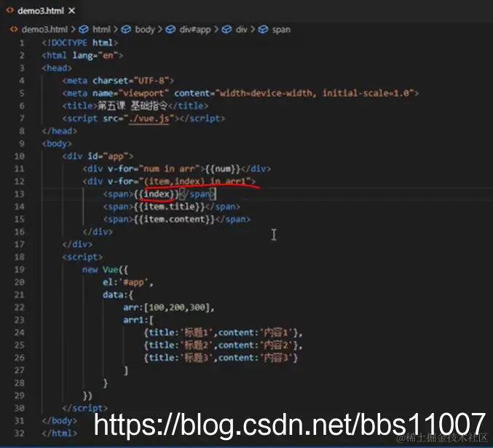Viewport: 493px width, 448px height.
Task: Click the title text 第五课 基础指令
Action: 133,106
